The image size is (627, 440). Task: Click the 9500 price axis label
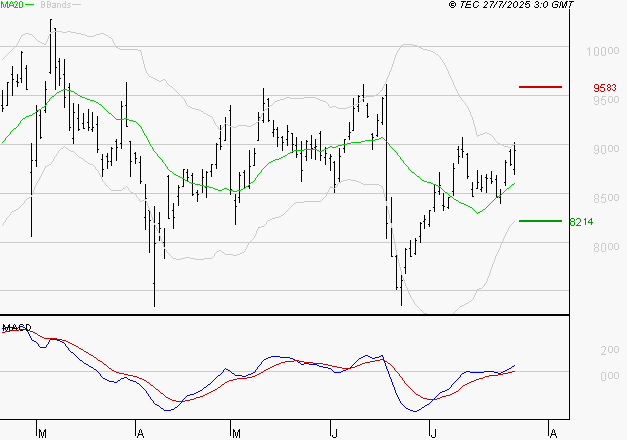(606, 100)
